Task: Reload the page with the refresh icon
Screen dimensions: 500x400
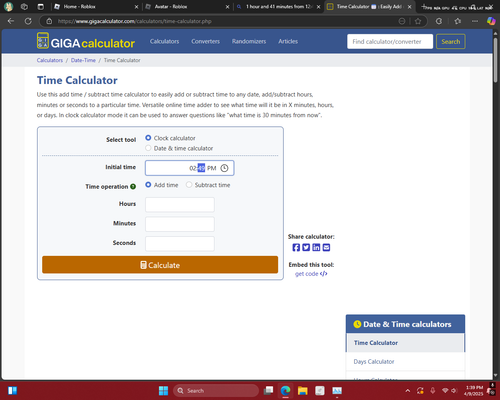Action: [28, 21]
